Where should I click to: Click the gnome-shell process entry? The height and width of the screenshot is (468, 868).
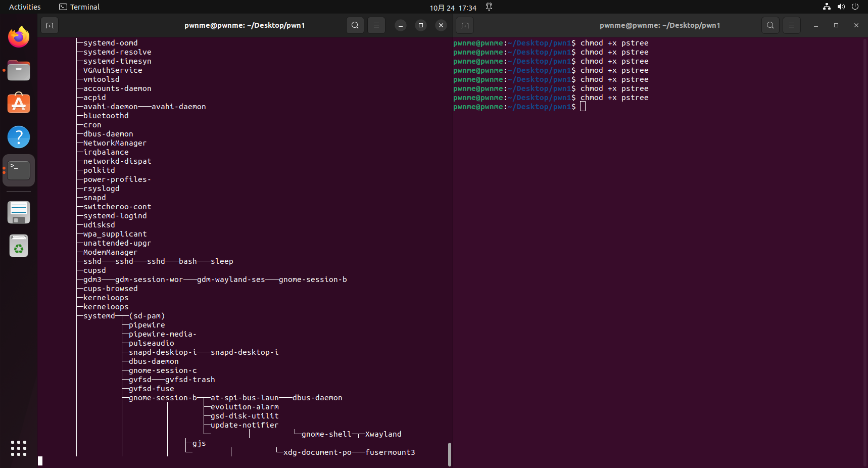point(326,434)
